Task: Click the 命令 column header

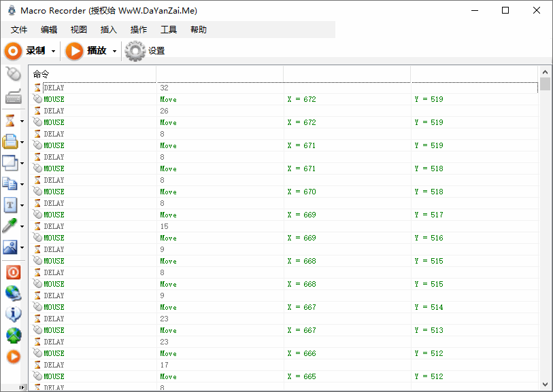Action: (93, 74)
